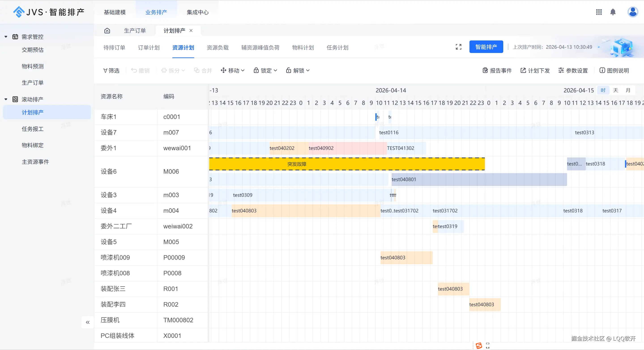Expand the 移动 move dropdown
The image size is (644, 350).
tap(233, 71)
